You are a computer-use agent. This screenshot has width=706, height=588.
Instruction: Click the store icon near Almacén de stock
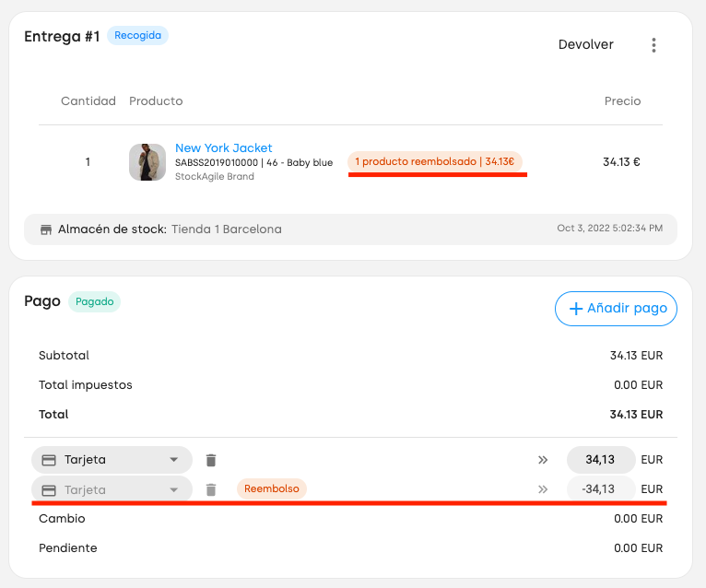46,229
